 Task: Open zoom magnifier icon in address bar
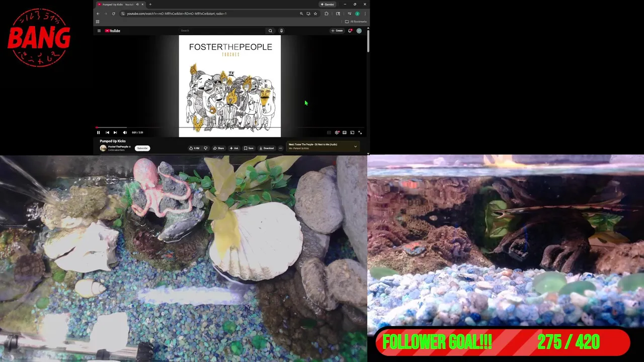pyautogui.click(x=301, y=14)
